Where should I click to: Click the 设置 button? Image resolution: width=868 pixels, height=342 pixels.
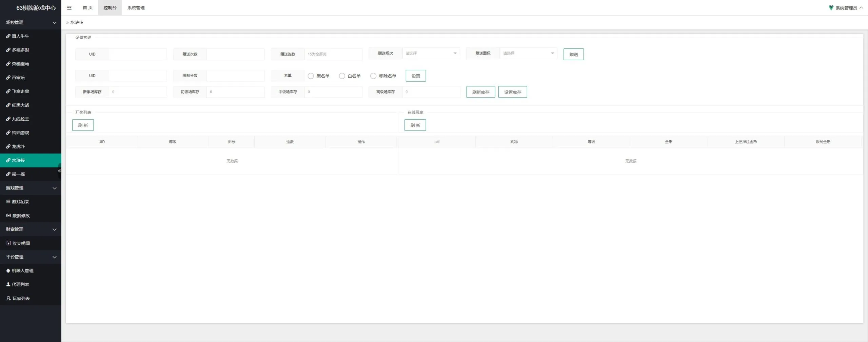pos(416,76)
